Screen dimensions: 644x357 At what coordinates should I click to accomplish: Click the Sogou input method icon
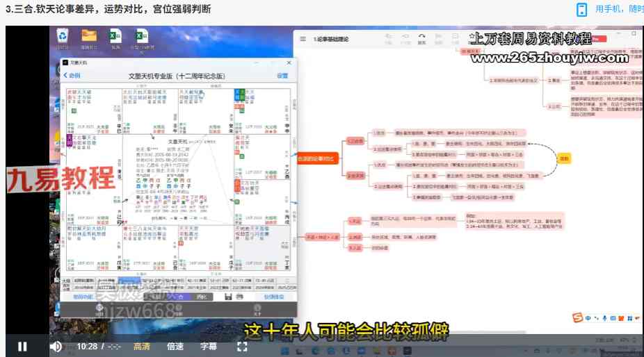[577, 318]
